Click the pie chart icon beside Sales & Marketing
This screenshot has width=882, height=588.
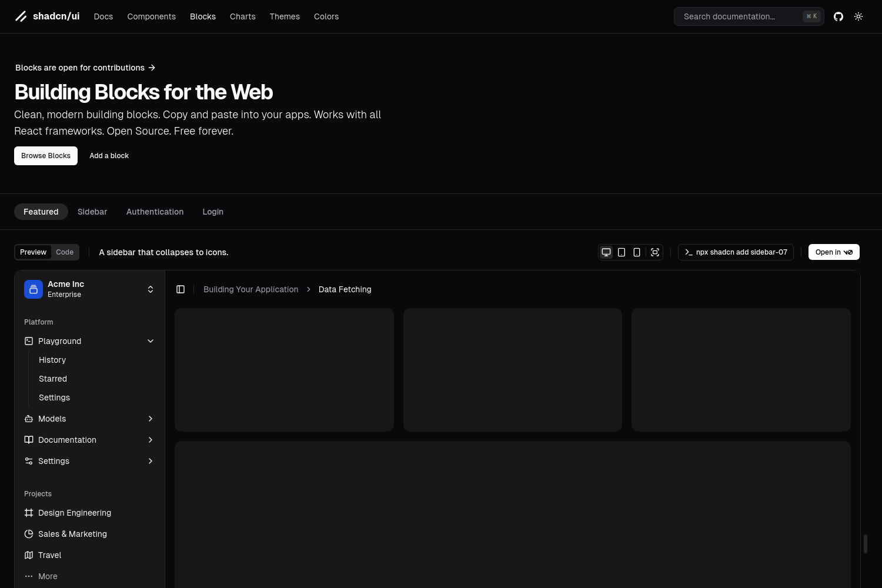(x=29, y=534)
